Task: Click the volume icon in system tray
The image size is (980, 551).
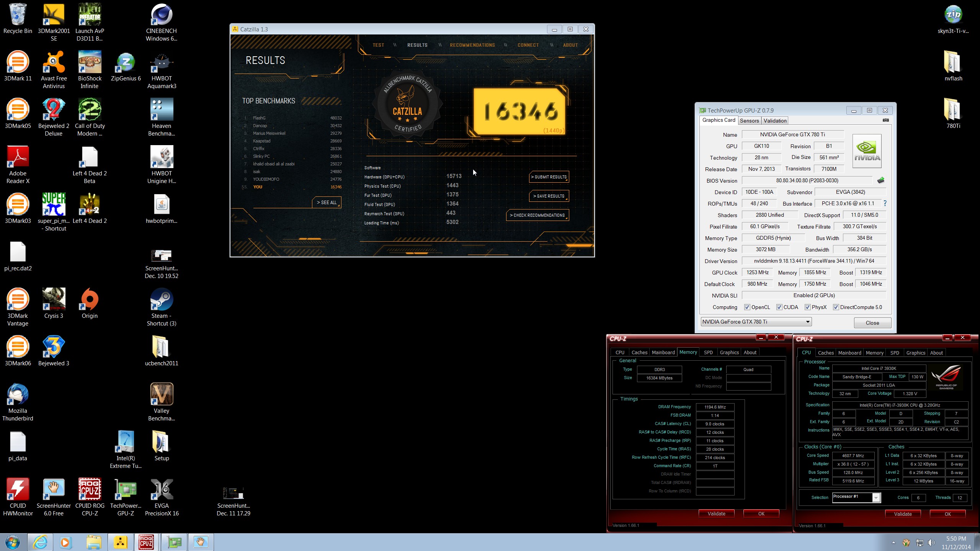Action: click(x=931, y=543)
